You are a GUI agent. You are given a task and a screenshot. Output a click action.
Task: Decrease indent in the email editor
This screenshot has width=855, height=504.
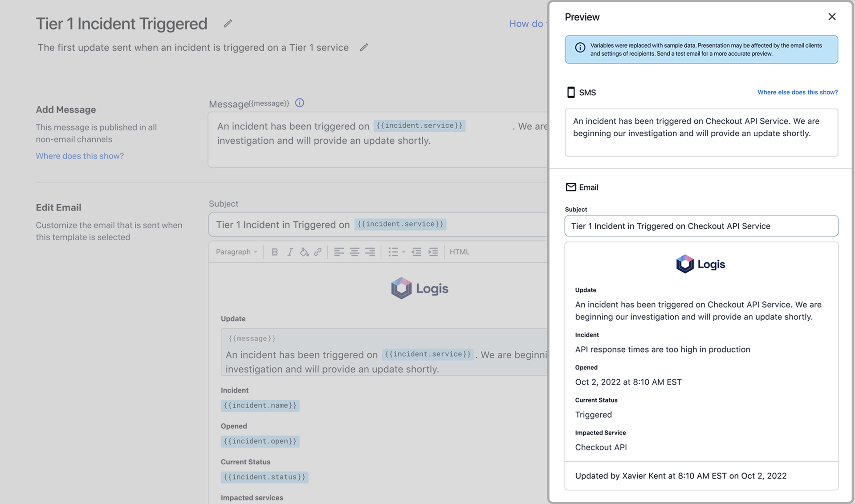[416, 252]
